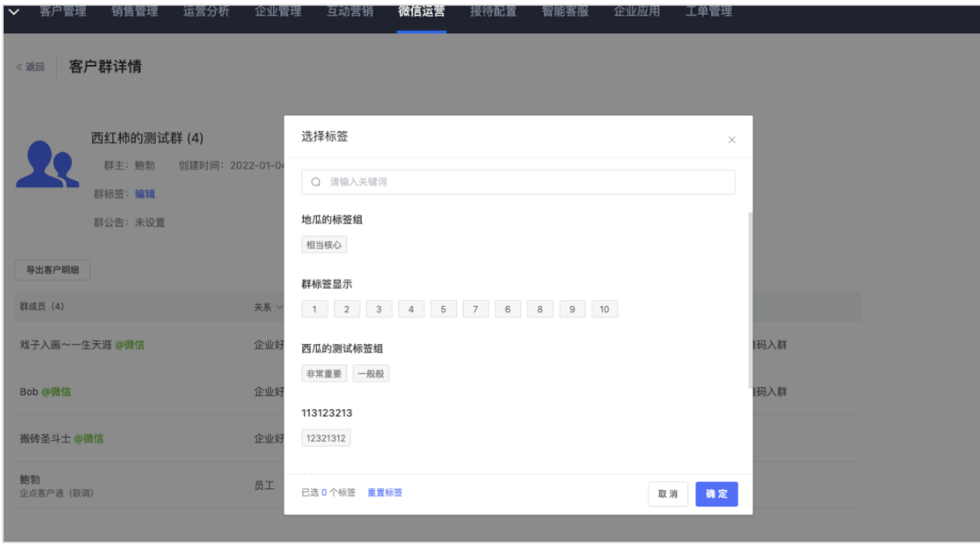Select tag 4 in 群标签显示

(x=411, y=309)
